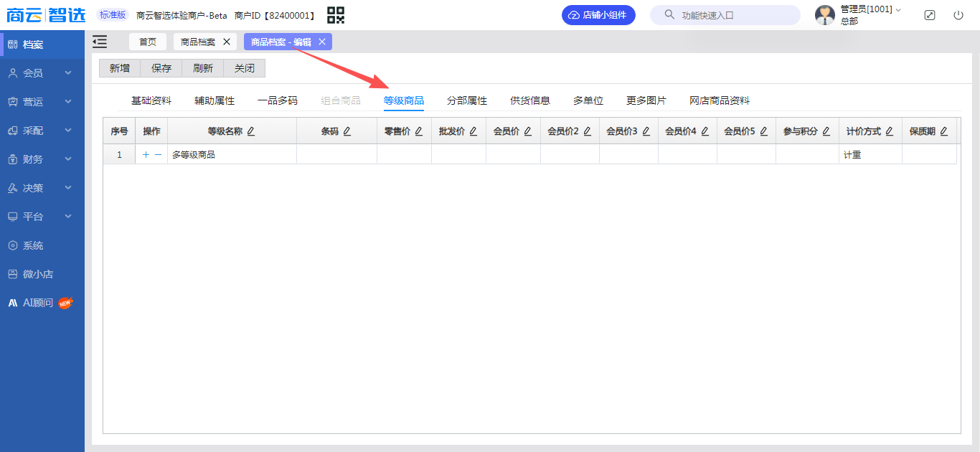The image size is (980, 452).
Task: Close the 商品档案 - 编辑 tab
Action: pos(322,42)
